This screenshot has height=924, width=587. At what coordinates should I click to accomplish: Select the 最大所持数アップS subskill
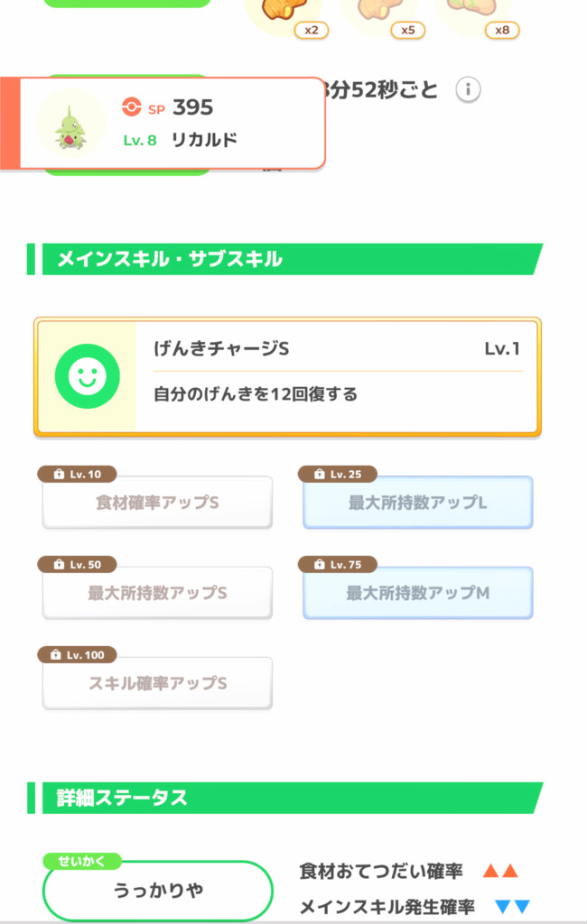(x=157, y=593)
